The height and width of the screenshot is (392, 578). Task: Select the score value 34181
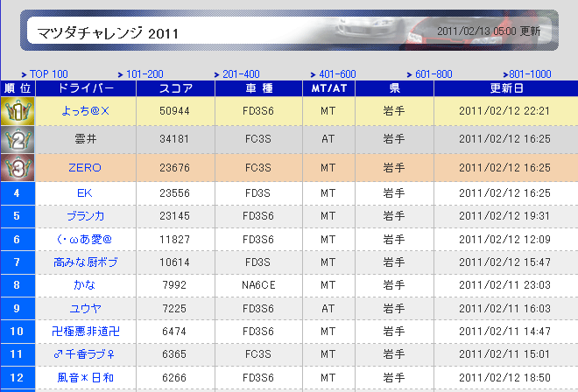click(x=174, y=139)
